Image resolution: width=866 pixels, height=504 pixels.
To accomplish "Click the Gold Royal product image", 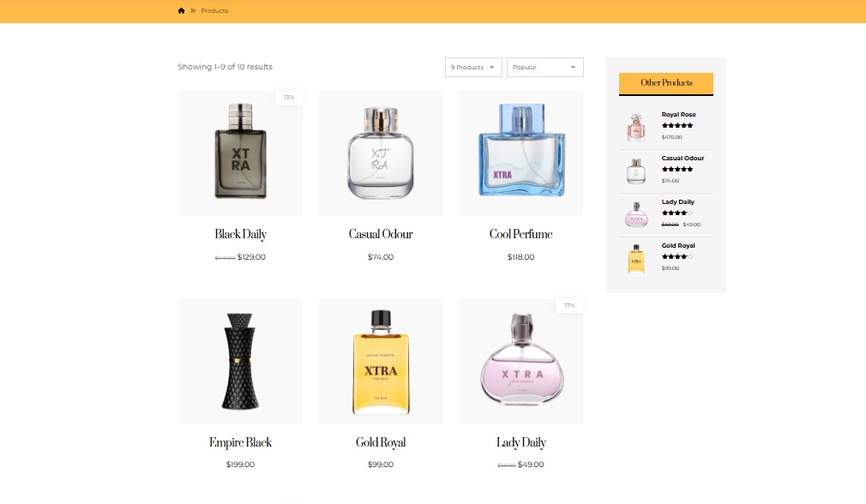I will pyautogui.click(x=381, y=361).
